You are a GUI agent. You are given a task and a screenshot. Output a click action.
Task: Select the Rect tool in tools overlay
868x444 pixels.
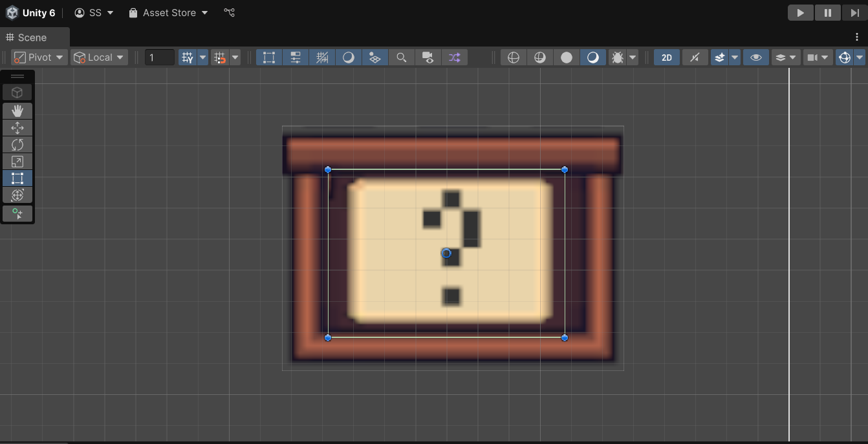[17, 178]
